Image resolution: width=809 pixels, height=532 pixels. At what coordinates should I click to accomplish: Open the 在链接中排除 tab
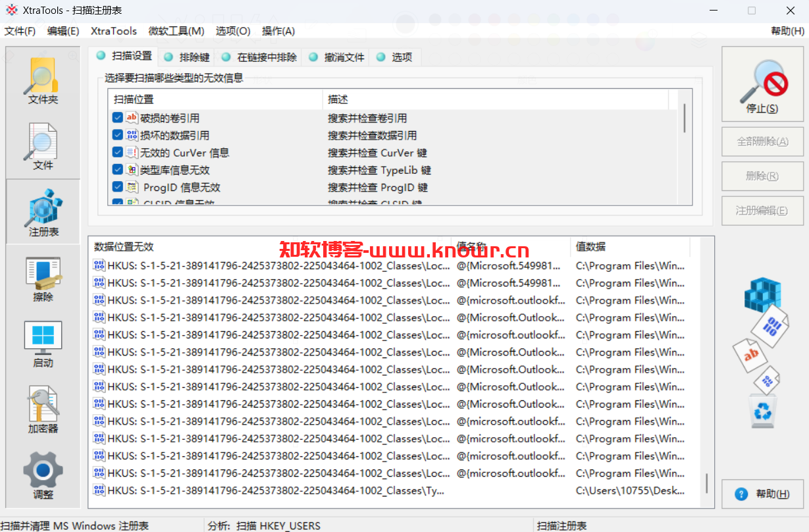click(259, 57)
